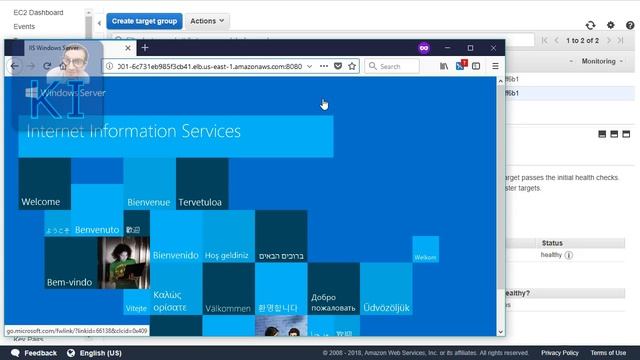Click the Καλώς ορίσατε tile
This screenshot has width=640, height=360.
(176, 289)
